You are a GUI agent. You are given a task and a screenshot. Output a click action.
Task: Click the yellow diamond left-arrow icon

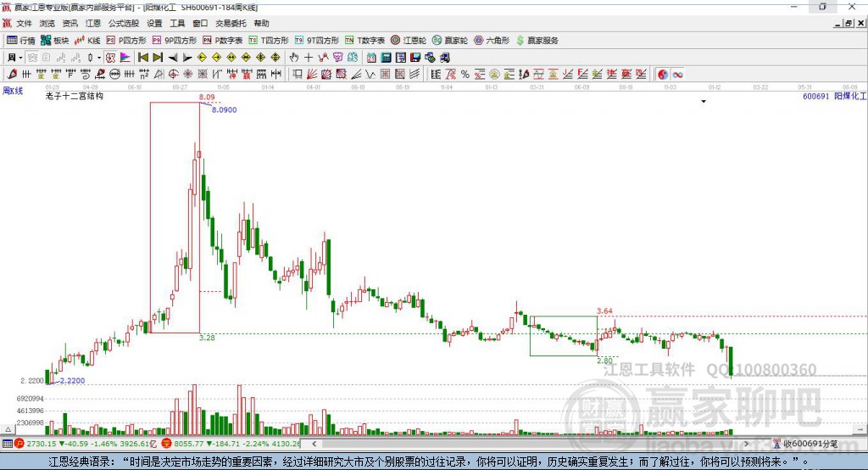pos(202,58)
